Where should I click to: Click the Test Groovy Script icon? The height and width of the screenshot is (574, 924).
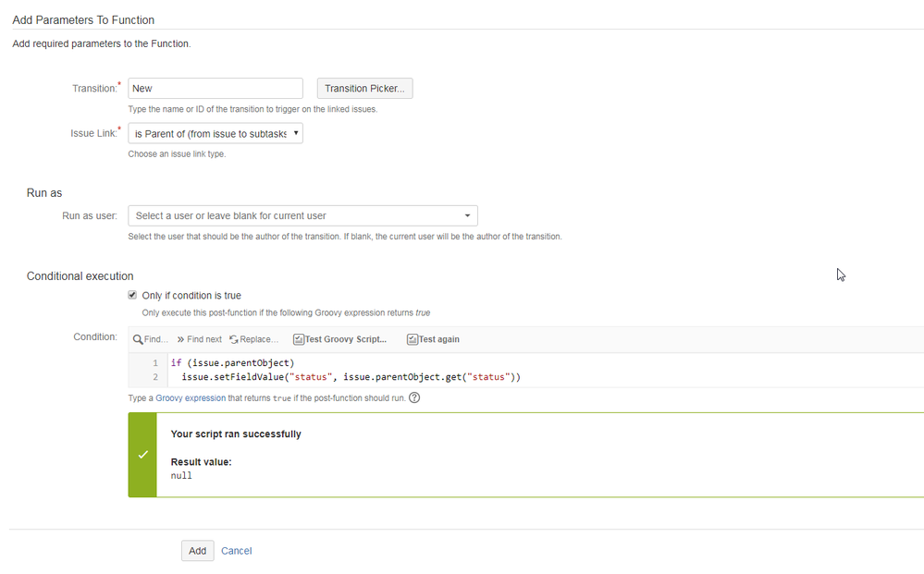coord(298,339)
